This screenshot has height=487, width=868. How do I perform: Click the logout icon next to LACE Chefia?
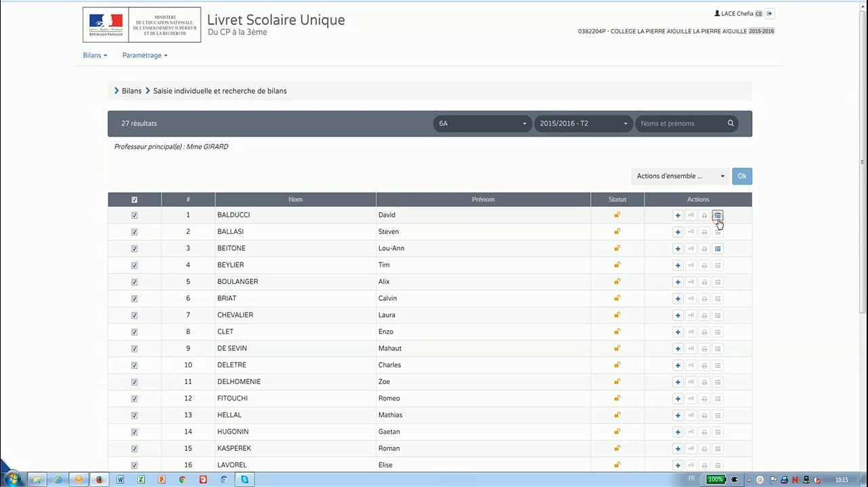tap(769, 14)
